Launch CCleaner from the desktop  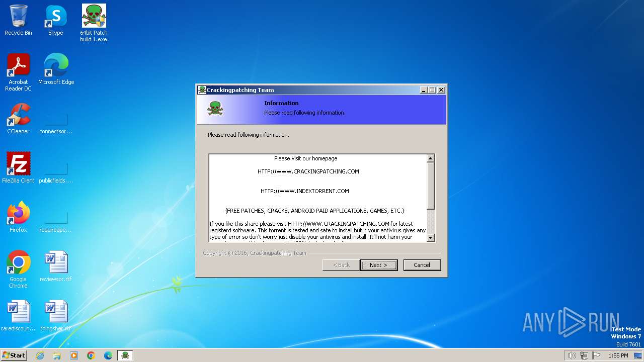[x=18, y=119]
